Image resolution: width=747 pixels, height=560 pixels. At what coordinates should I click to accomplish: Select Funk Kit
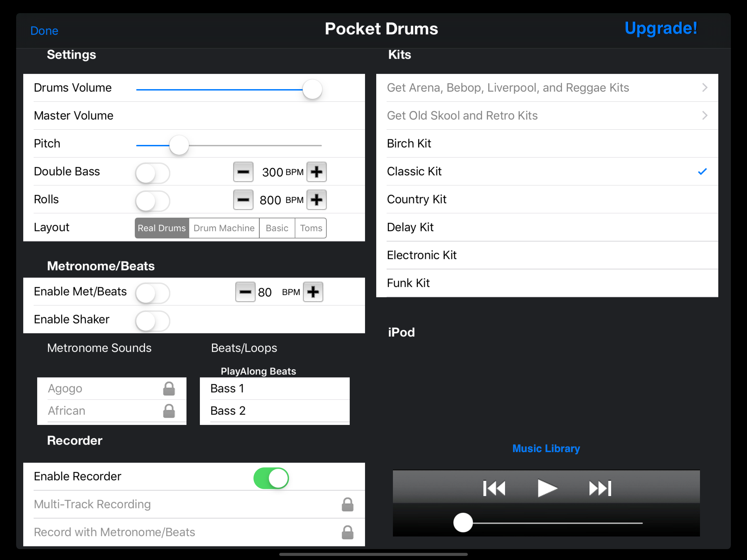(547, 283)
